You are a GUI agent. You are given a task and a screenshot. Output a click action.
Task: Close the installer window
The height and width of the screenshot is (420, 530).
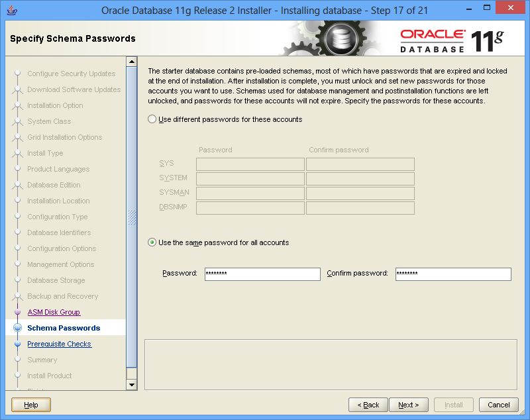[x=510, y=7]
